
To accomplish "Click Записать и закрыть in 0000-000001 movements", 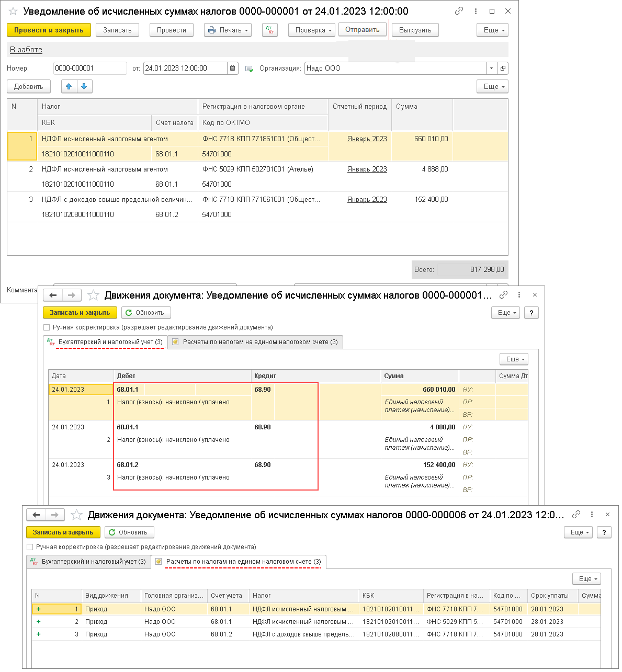I will pyautogui.click(x=80, y=312).
